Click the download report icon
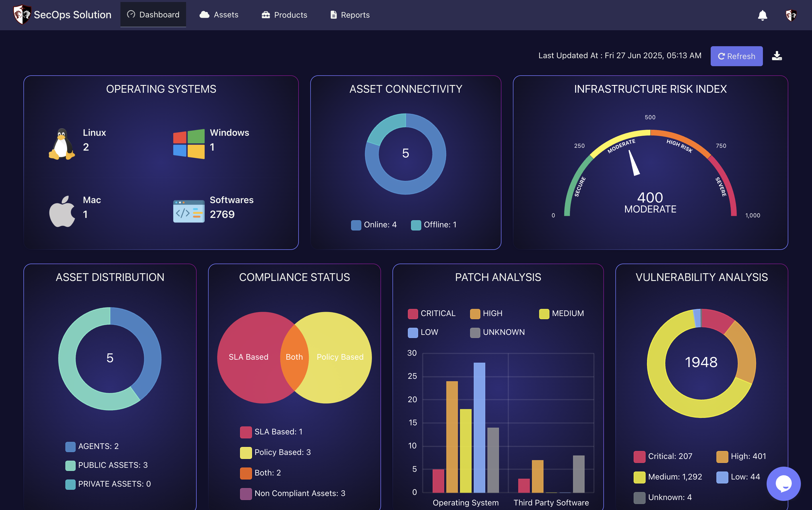The image size is (812, 510). point(777,56)
